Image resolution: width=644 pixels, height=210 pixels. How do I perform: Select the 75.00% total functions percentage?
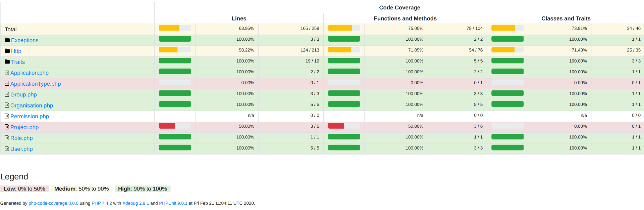(x=416, y=29)
